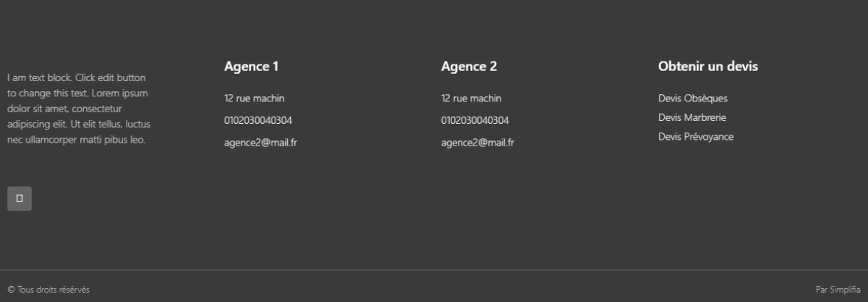Screen dimensions: 868x302
Task: Click the horizontal divider line above the copyright
Action: click(x=434, y=270)
